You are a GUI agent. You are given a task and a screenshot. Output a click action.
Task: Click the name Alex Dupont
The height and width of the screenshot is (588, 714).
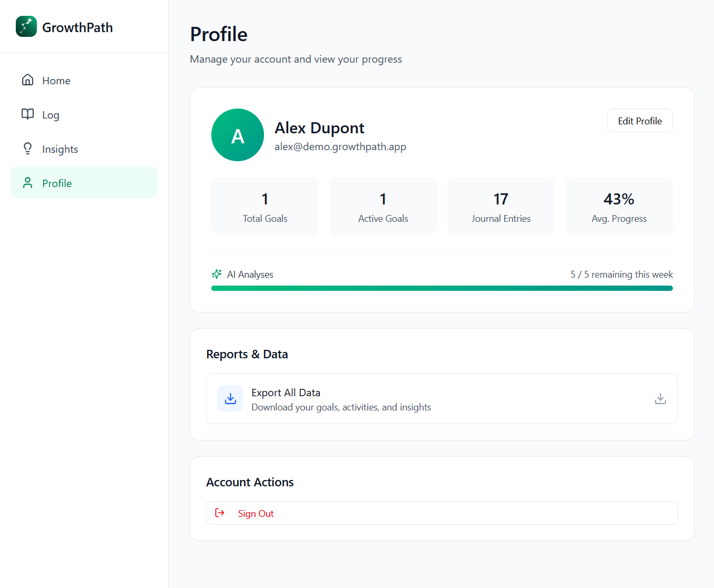(x=319, y=128)
